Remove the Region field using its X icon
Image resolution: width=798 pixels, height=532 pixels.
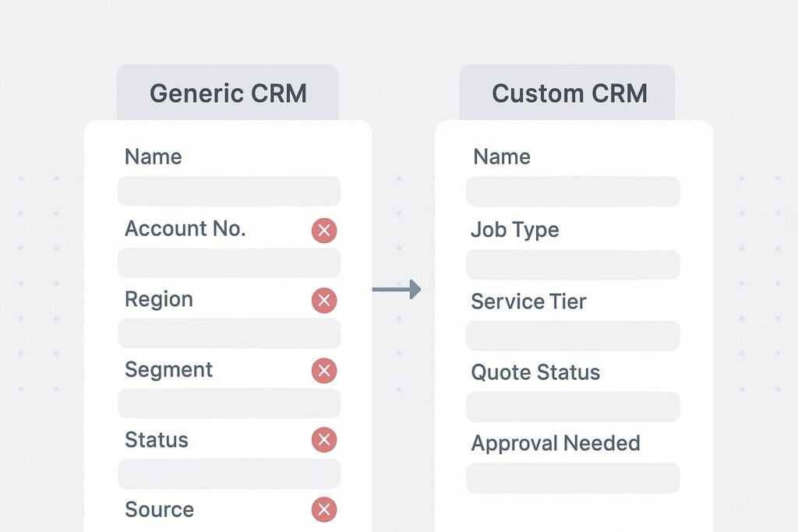(x=324, y=301)
